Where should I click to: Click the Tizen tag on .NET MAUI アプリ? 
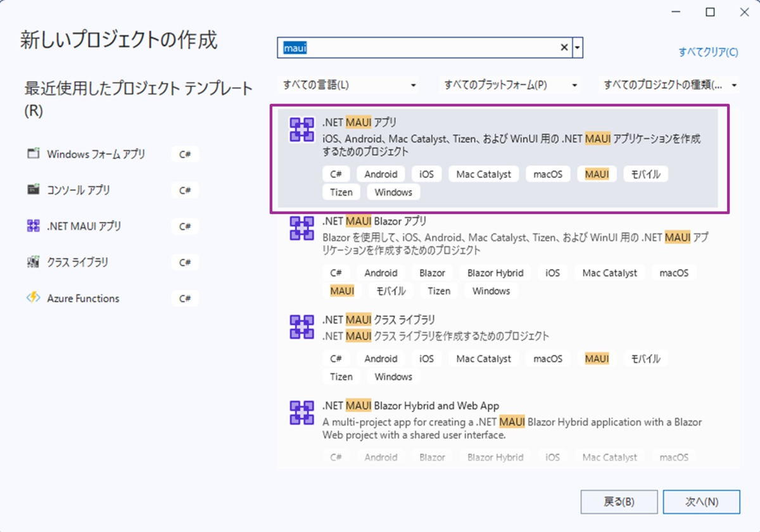point(341,192)
